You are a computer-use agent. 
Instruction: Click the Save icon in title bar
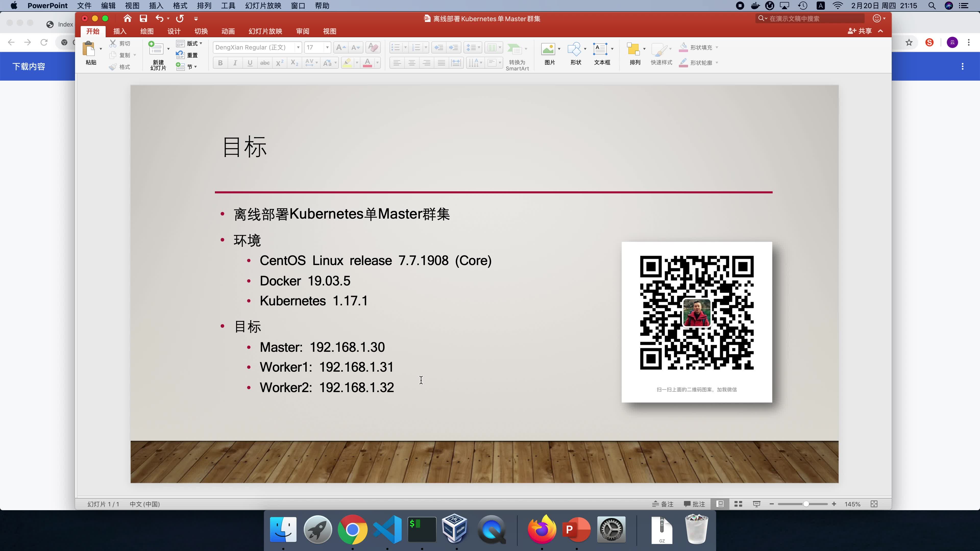(143, 19)
